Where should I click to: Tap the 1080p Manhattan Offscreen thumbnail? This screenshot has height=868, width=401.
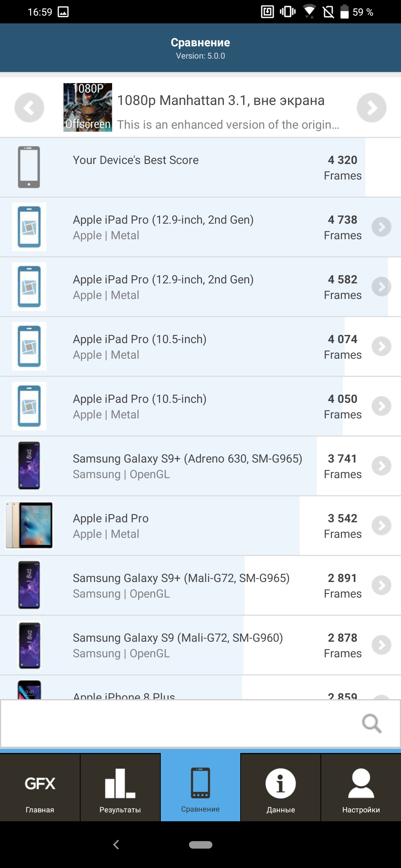pyautogui.click(x=88, y=108)
